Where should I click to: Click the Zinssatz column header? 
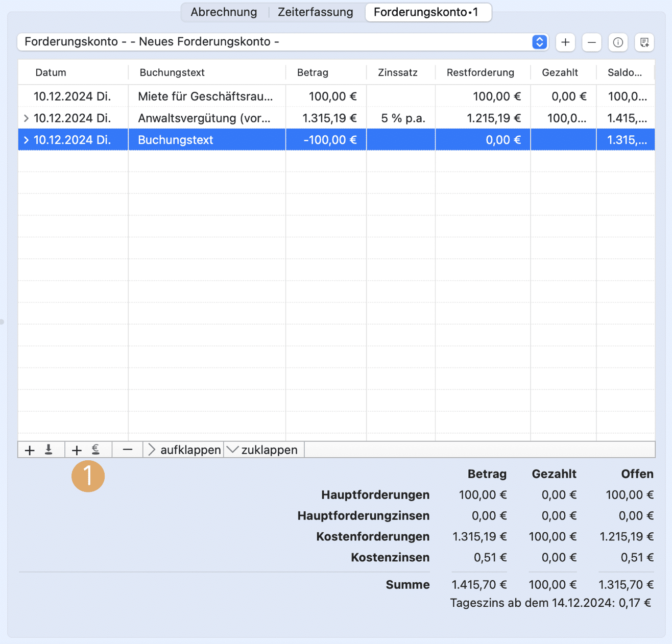pos(401,72)
